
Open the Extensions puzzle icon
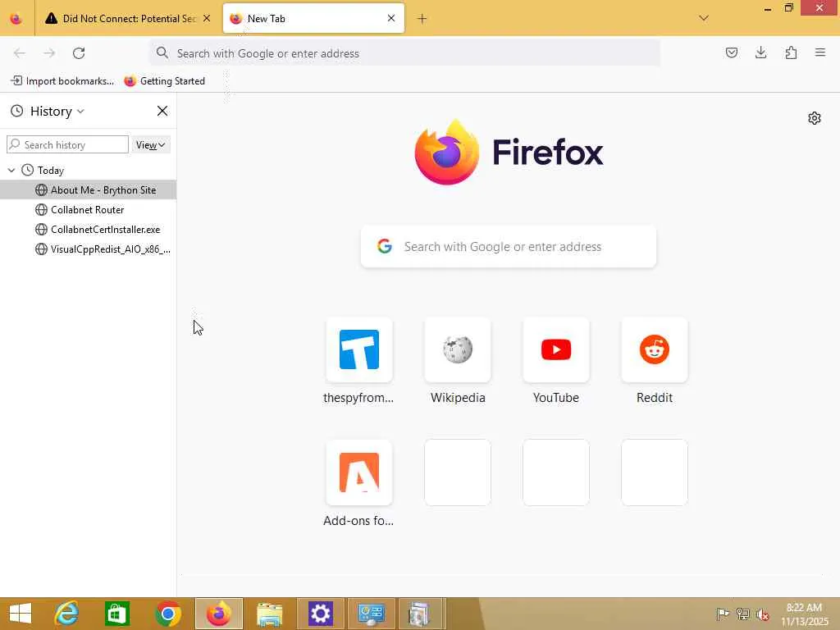[x=791, y=52]
